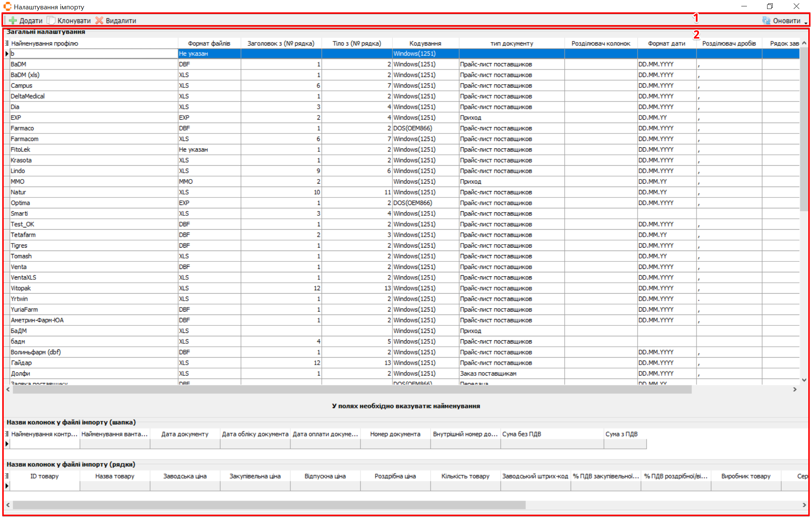Click the red X Видалити icon
This screenshot has height=518, width=812.
tap(99, 21)
